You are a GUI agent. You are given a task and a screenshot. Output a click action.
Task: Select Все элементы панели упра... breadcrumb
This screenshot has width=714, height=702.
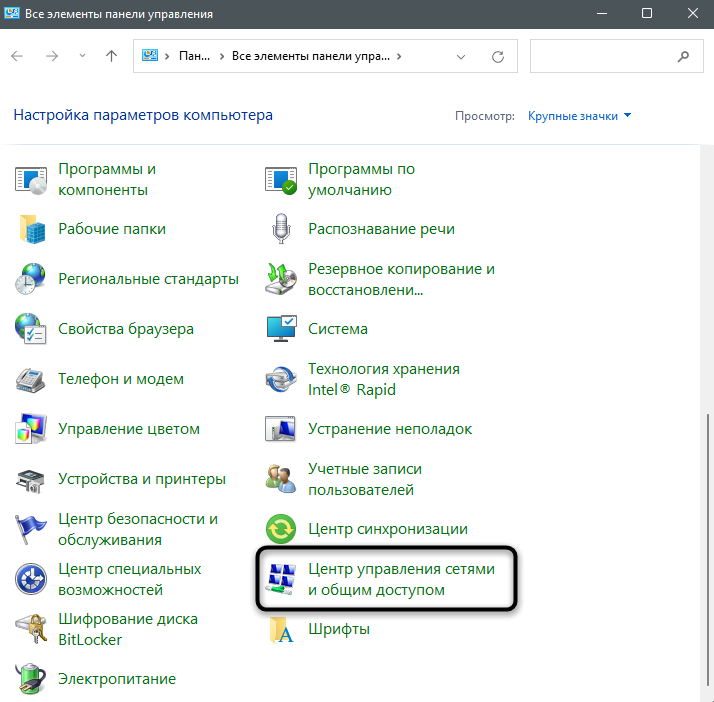(x=311, y=56)
